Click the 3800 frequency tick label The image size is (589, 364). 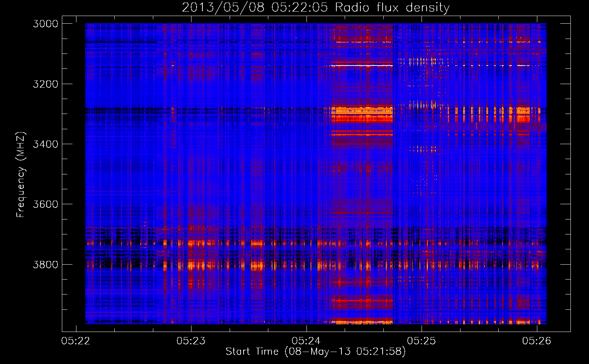pyautogui.click(x=46, y=265)
